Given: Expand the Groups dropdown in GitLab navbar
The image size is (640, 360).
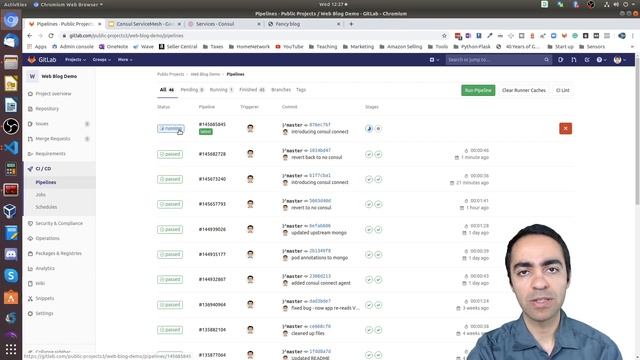Looking at the screenshot, I should tap(101, 60).
